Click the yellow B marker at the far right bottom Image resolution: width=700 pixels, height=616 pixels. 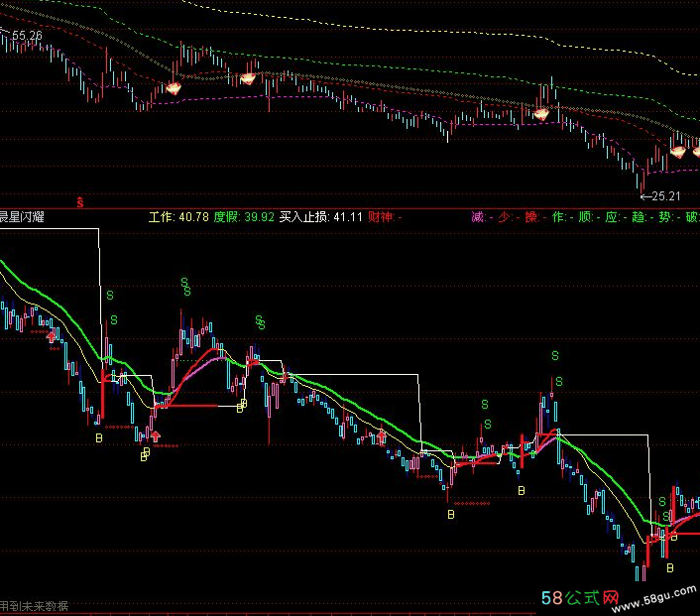point(670,567)
